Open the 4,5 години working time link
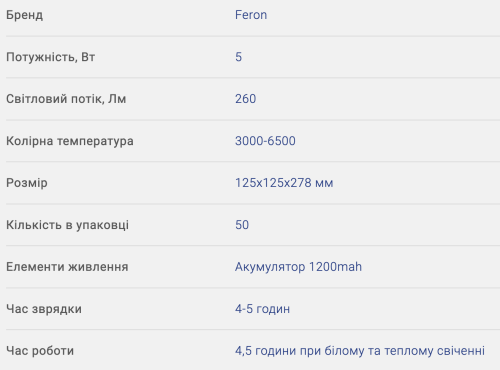This screenshot has width=500, height=370. [360, 351]
